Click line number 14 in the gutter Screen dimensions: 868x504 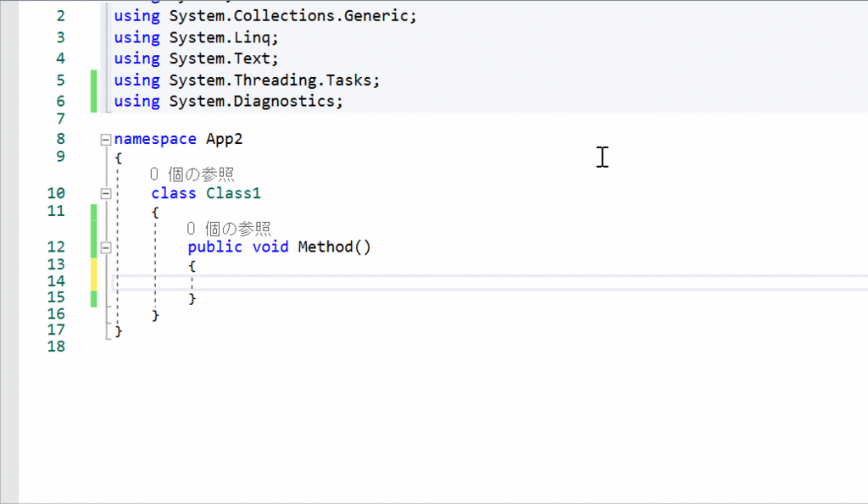pos(56,281)
